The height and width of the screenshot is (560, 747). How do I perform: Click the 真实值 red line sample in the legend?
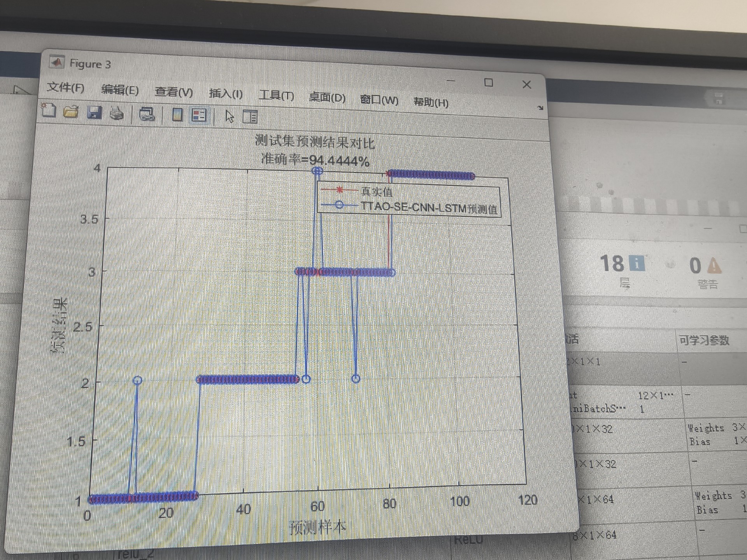coord(339,190)
